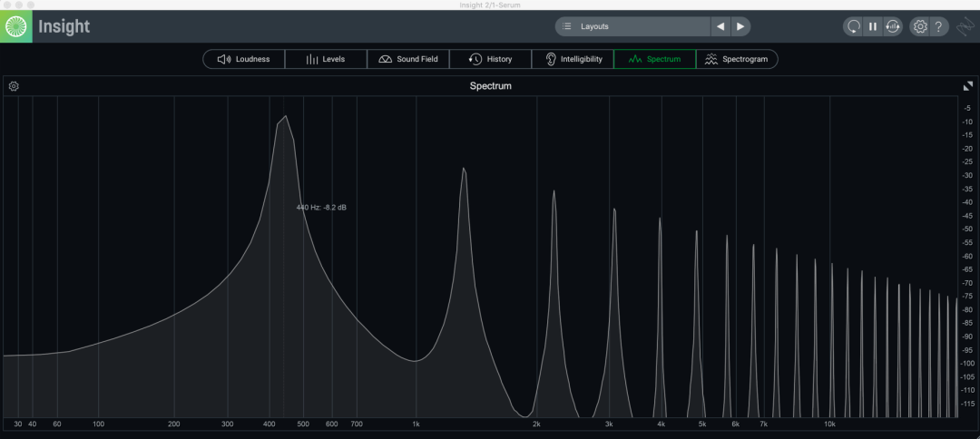
Task: Open Spectrum panel settings gear
Action: pyautogui.click(x=14, y=86)
